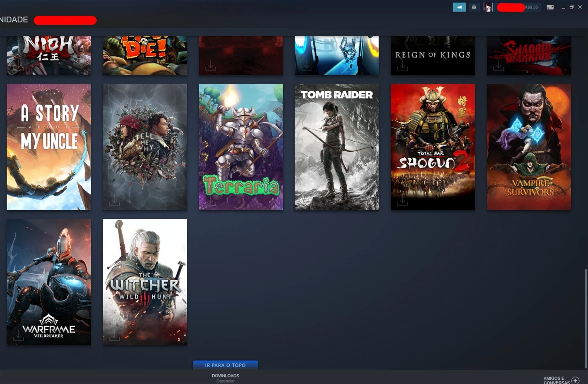Viewport: 588px width, 384px height.
Task: Click the download icon on the Portal robot cover
Action: (x=307, y=65)
